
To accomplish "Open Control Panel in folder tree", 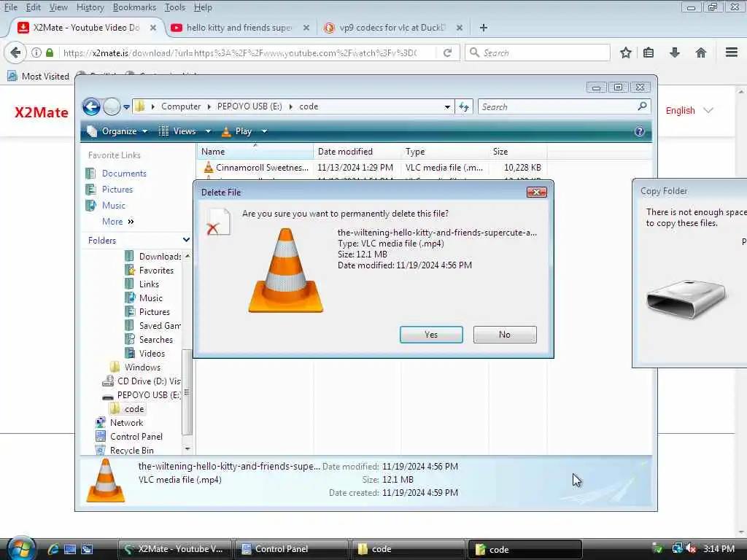I will click(129, 436).
